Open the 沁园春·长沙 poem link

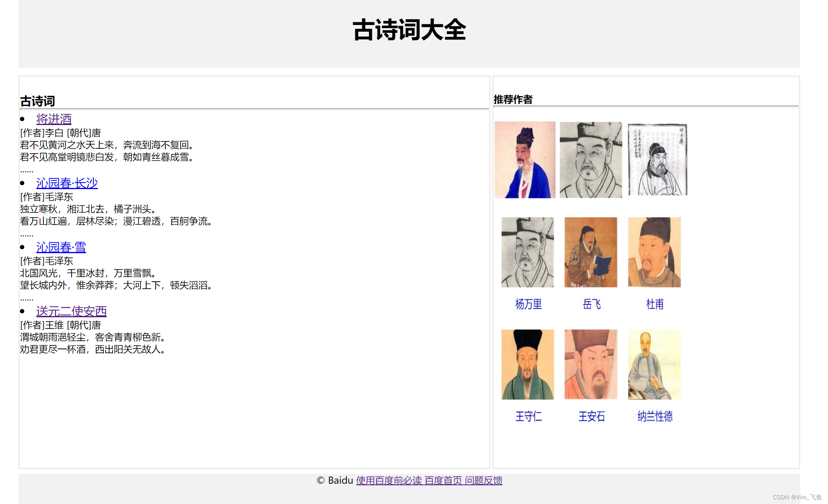pos(67,183)
